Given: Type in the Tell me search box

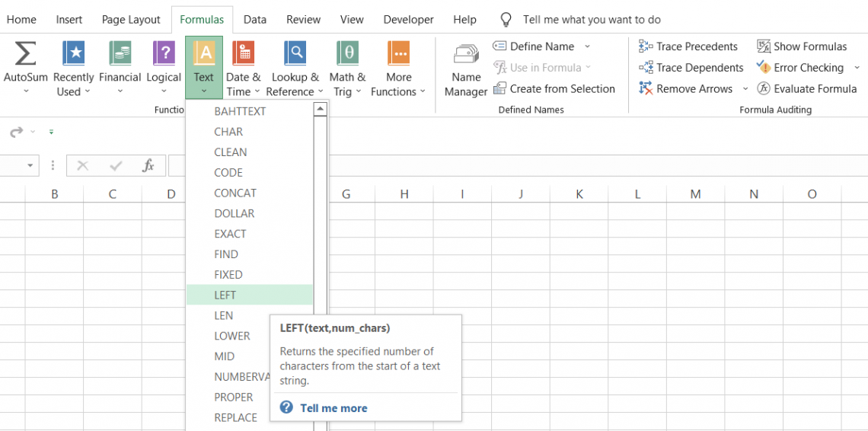Looking at the screenshot, I should [591, 20].
